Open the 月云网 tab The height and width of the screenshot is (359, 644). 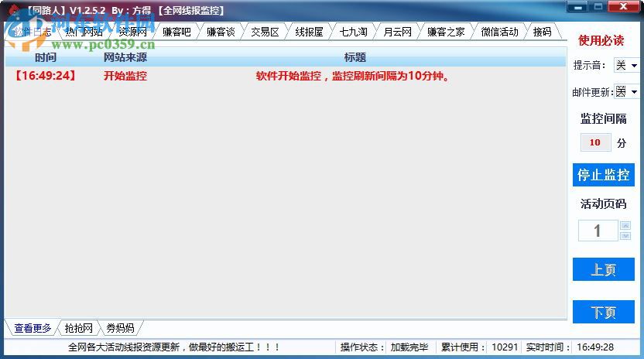point(398,32)
